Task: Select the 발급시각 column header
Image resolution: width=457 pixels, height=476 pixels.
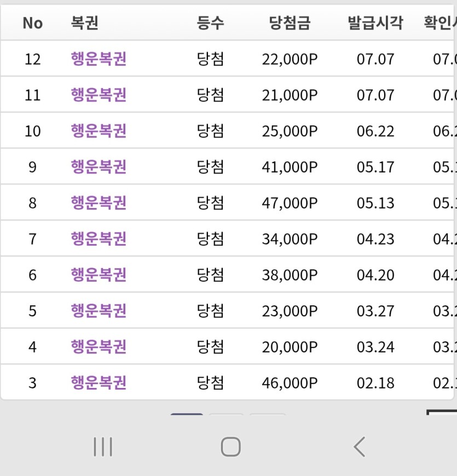Action: pos(375,23)
